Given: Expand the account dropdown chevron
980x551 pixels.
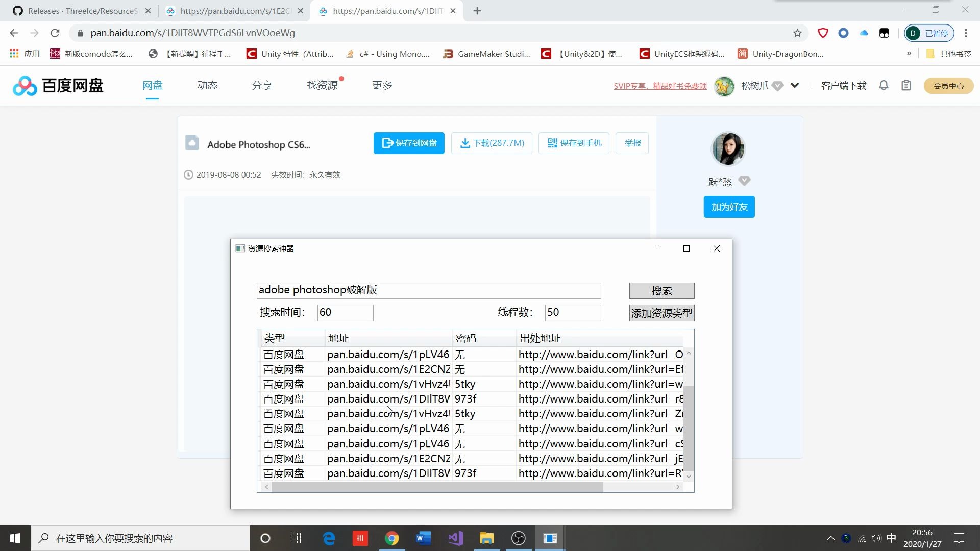Looking at the screenshot, I should click(x=795, y=86).
